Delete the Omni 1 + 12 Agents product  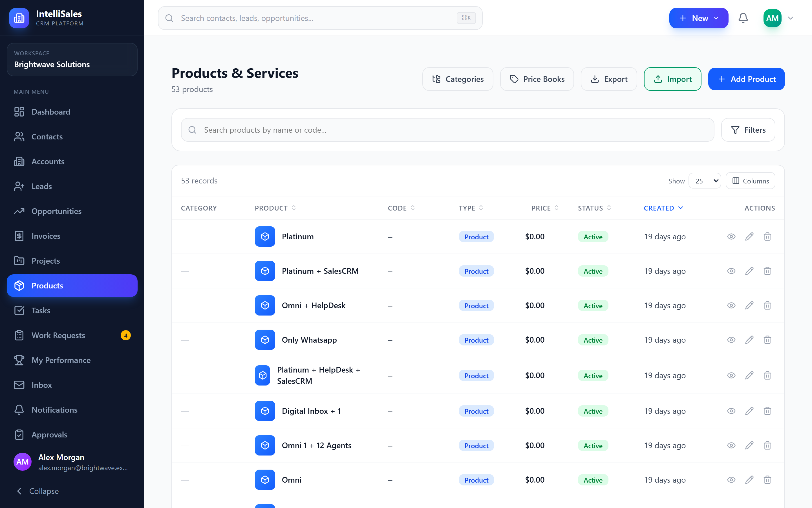tap(767, 446)
